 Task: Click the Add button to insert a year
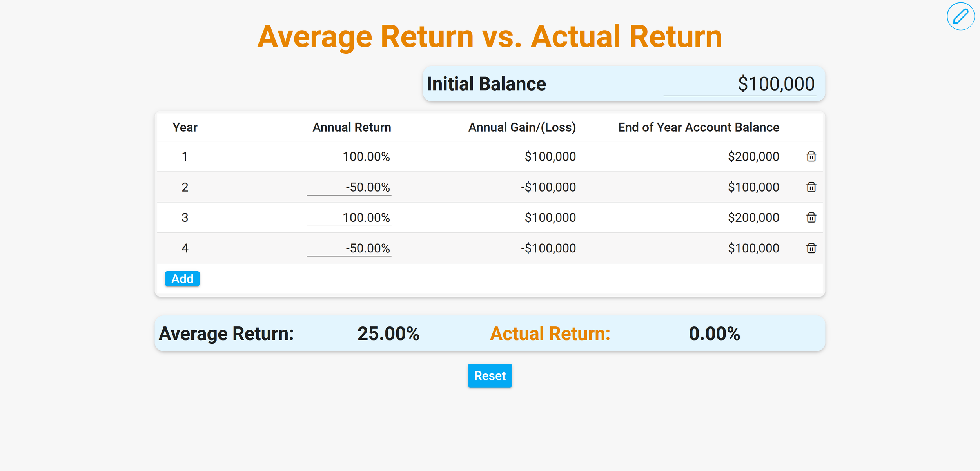182,278
